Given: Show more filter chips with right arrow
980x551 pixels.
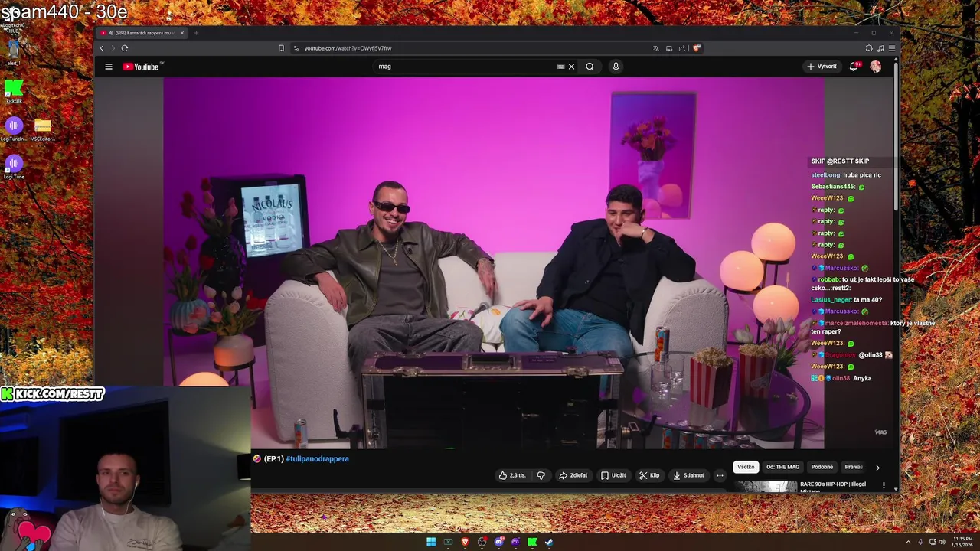Looking at the screenshot, I should coord(877,467).
